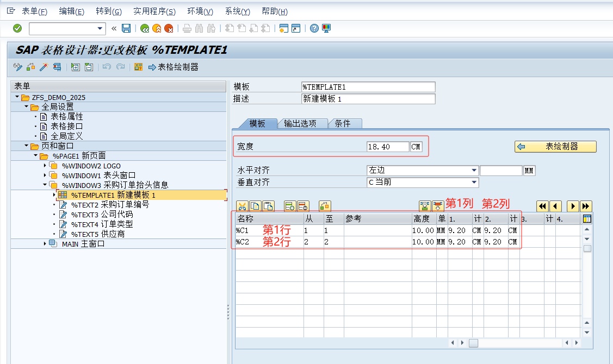
Task: Open the customize local layout monitor icon
Action: click(326, 28)
